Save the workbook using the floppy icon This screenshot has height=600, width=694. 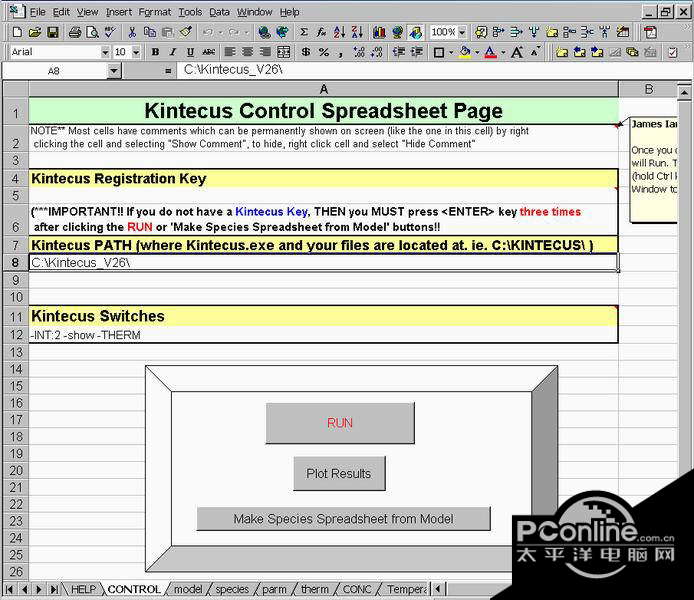pos(53,32)
